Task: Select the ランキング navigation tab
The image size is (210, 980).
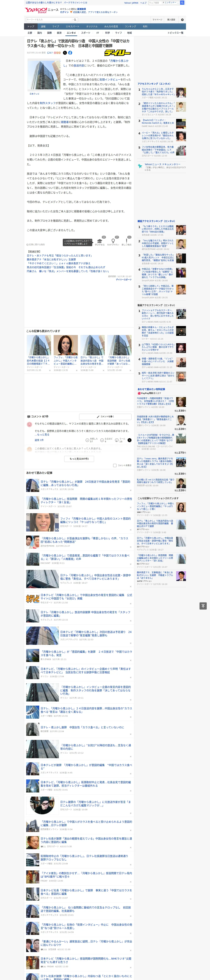Action: point(130,27)
